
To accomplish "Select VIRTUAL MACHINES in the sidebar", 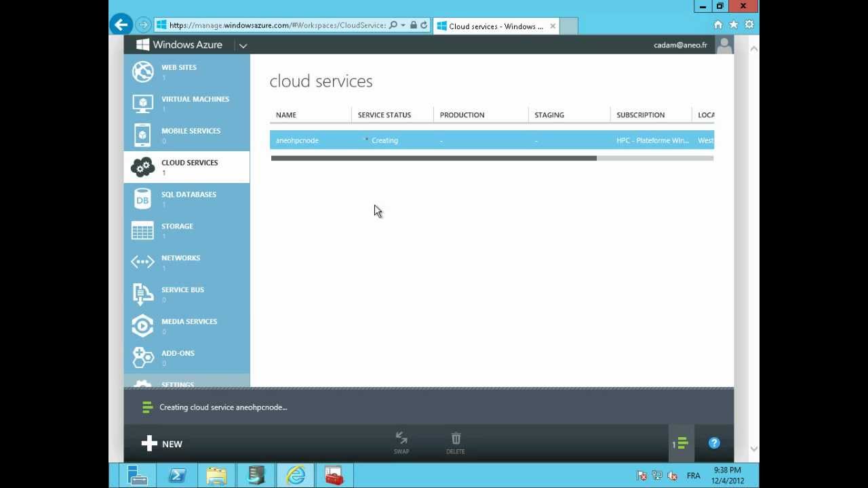I will pyautogui.click(x=195, y=99).
